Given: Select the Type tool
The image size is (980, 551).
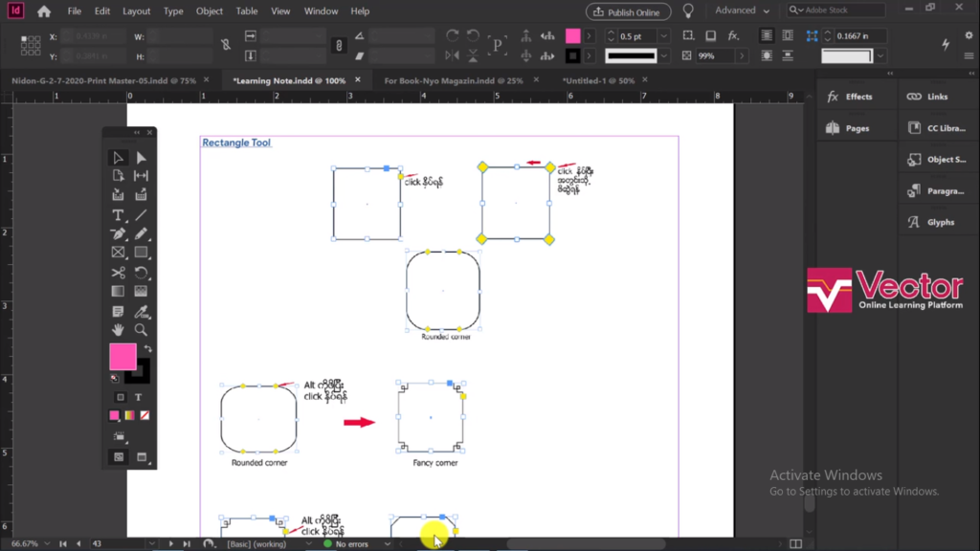Looking at the screenshot, I should pos(118,215).
